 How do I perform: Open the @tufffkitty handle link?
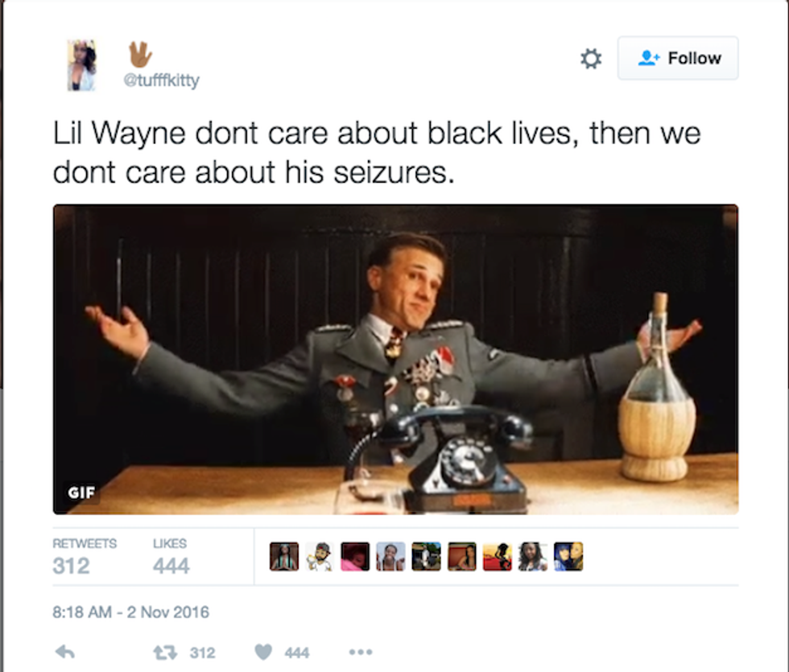tap(162, 80)
